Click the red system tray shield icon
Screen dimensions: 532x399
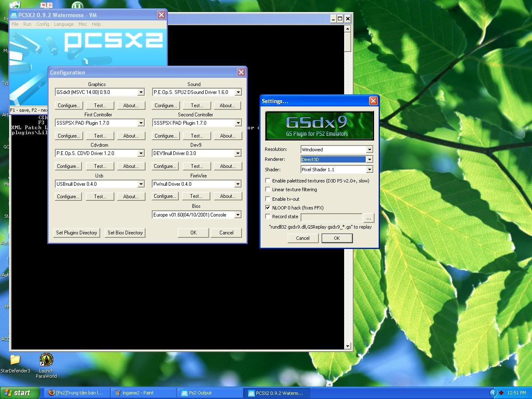click(x=501, y=393)
